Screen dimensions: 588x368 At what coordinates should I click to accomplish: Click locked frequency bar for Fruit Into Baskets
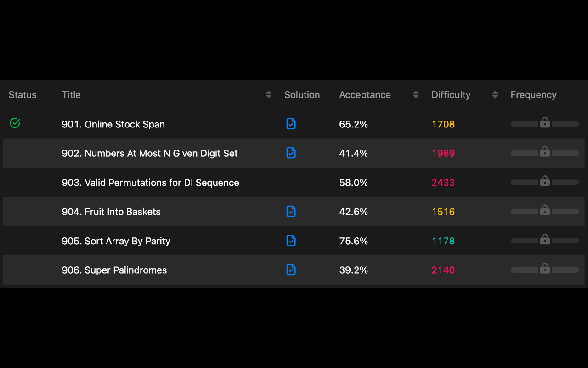(x=545, y=211)
